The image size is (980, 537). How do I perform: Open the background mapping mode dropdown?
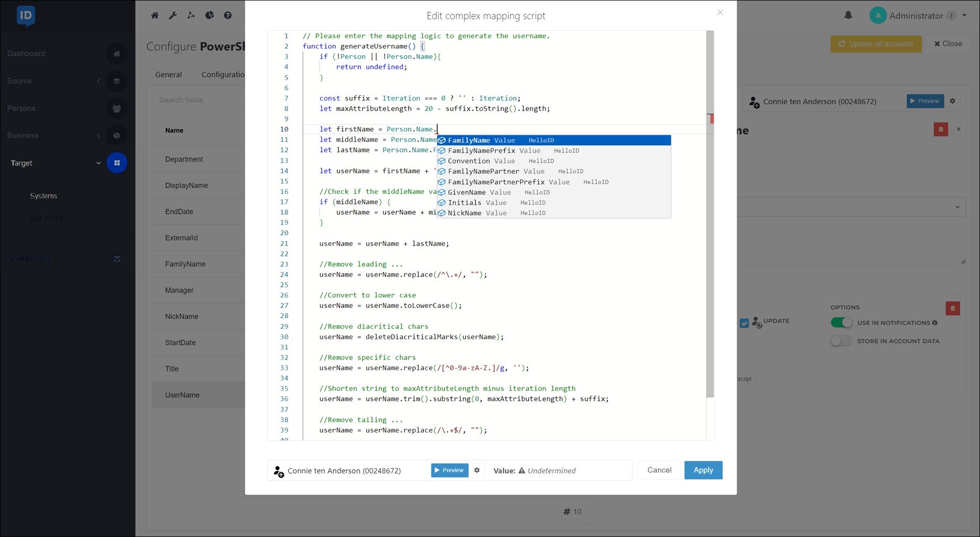[x=957, y=207]
